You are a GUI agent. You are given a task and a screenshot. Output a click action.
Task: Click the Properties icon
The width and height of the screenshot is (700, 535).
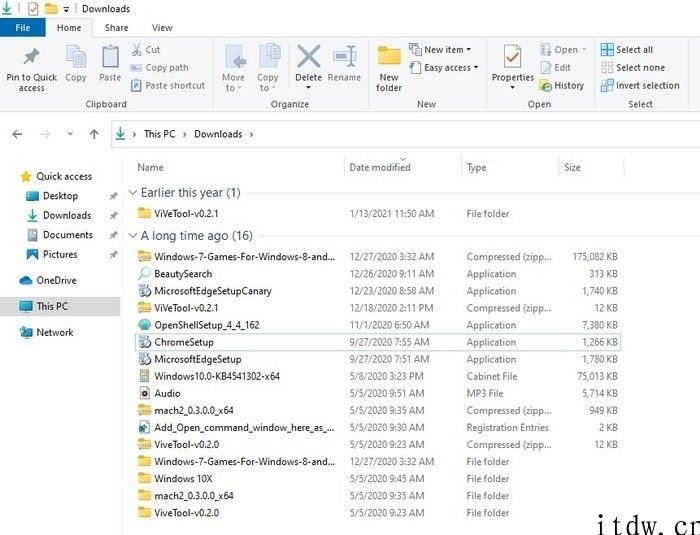[512, 57]
